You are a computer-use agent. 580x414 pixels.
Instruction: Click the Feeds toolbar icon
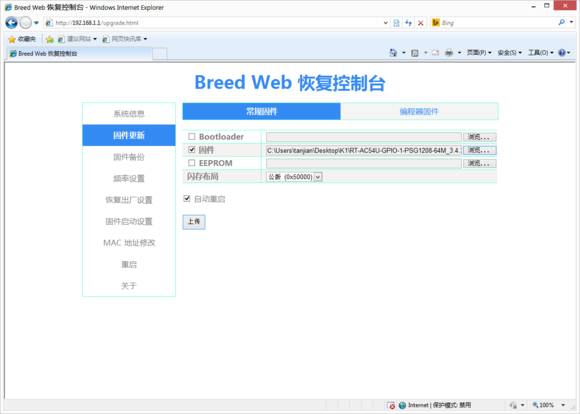[x=415, y=53]
